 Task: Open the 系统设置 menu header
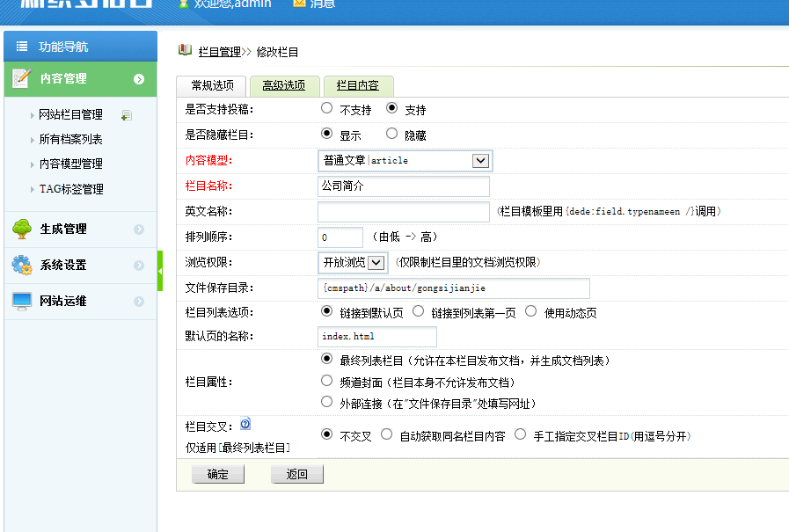81,266
